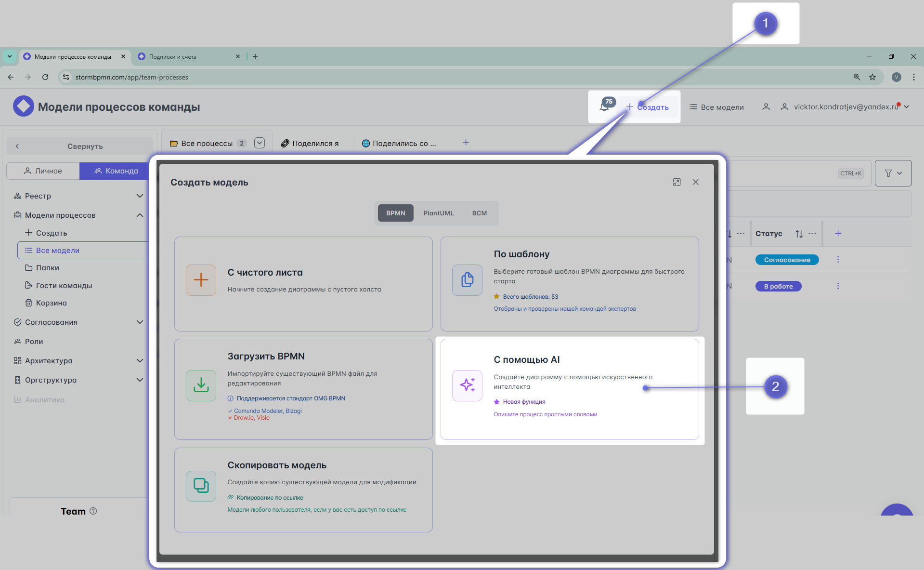Click the copy model icon
Screen dimensions: 924x570
pyautogui.click(x=201, y=486)
